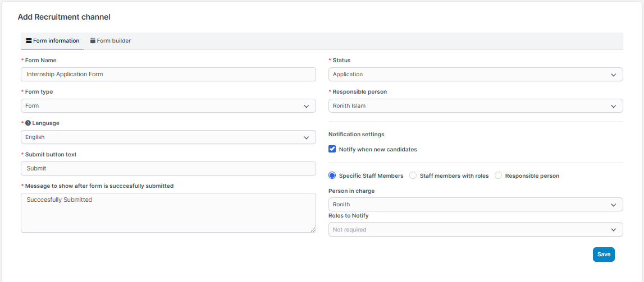The image size is (644, 282).
Task: Click the Form type chevron arrow
Action: click(x=306, y=106)
